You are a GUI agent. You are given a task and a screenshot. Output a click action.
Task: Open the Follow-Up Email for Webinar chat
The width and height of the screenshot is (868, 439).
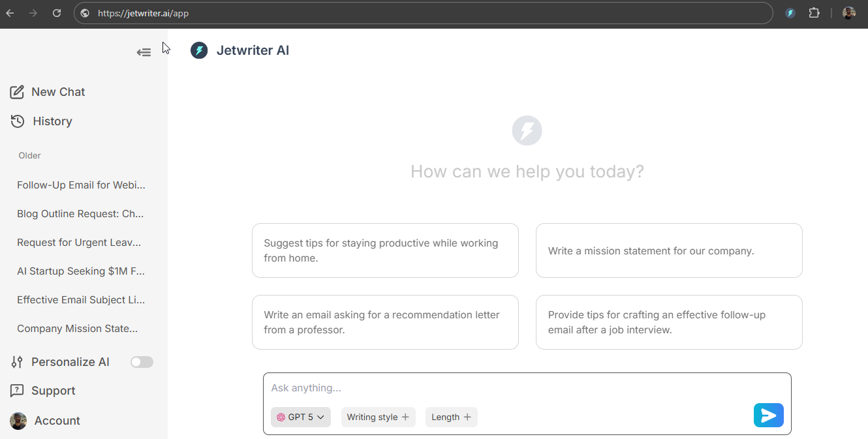pyautogui.click(x=81, y=185)
